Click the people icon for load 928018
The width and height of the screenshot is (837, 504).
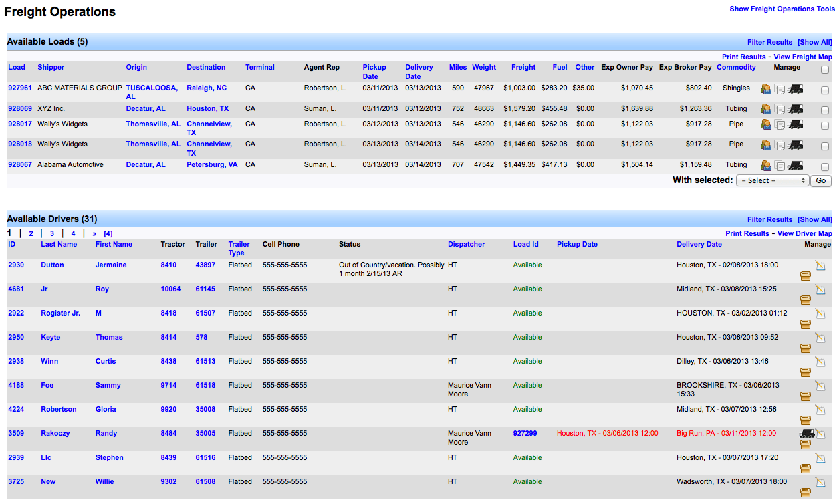pos(766,145)
